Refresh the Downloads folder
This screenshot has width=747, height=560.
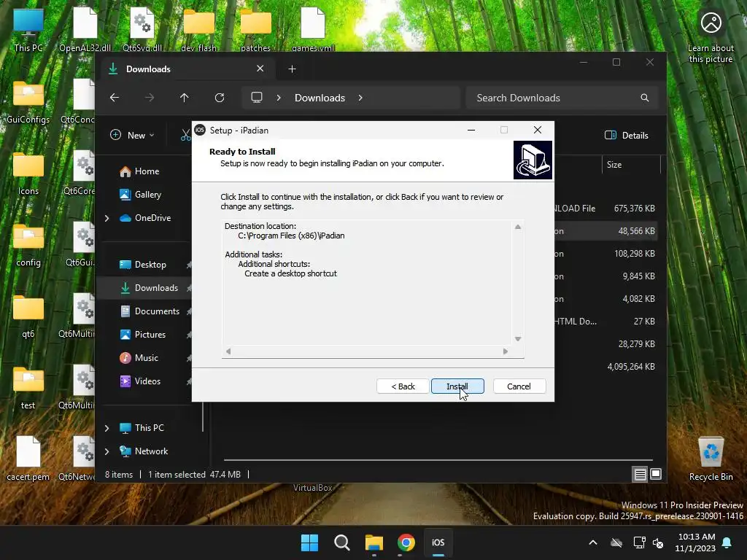point(220,98)
